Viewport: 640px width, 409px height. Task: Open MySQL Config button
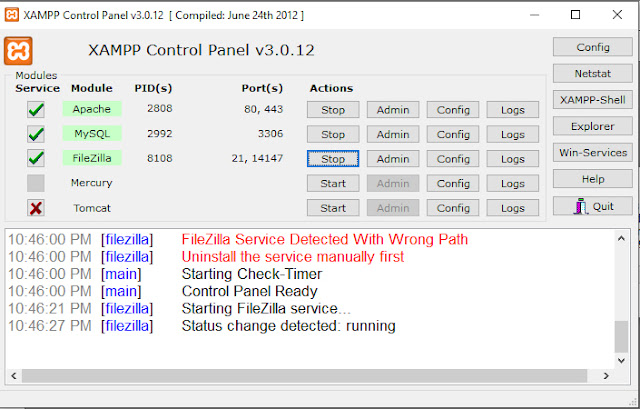point(453,134)
